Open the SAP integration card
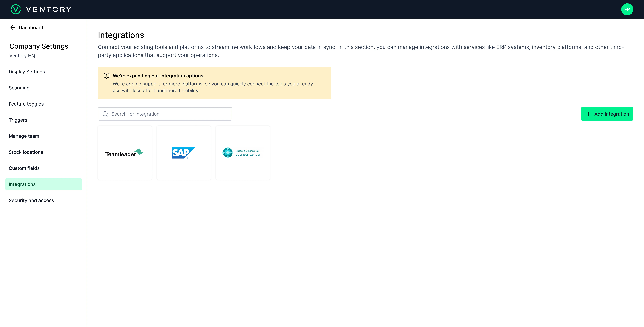Image resolution: width=644 pixels, height=327 pixels. [x=184, y=153]
